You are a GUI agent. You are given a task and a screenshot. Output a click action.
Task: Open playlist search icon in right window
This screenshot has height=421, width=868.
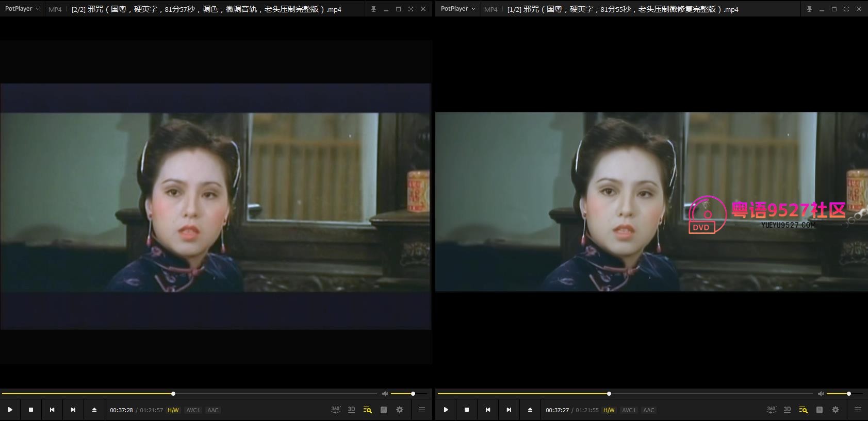[x=803, y=410]
